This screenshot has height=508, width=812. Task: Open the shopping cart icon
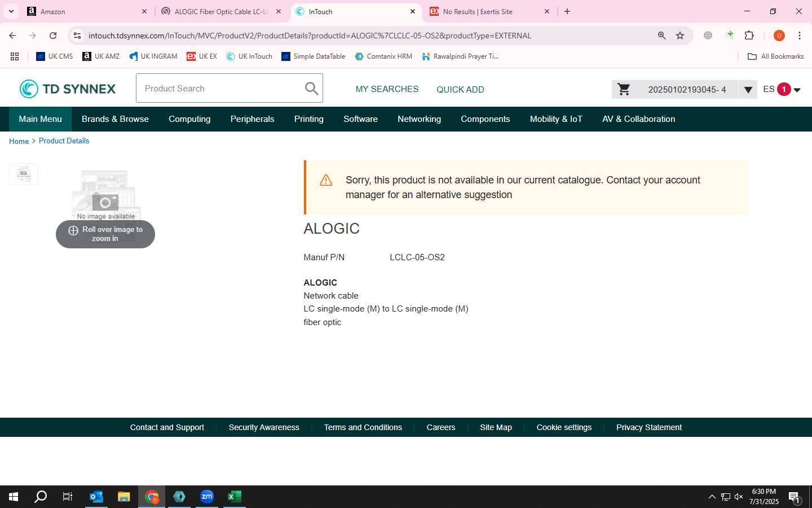tap(624, 89)
